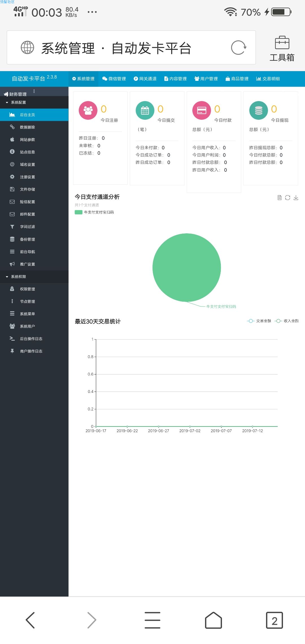The height and width of the screenshot is (644, 305).
Task: Toggle the 交易金额 series legend
Action: click(259, 321)
